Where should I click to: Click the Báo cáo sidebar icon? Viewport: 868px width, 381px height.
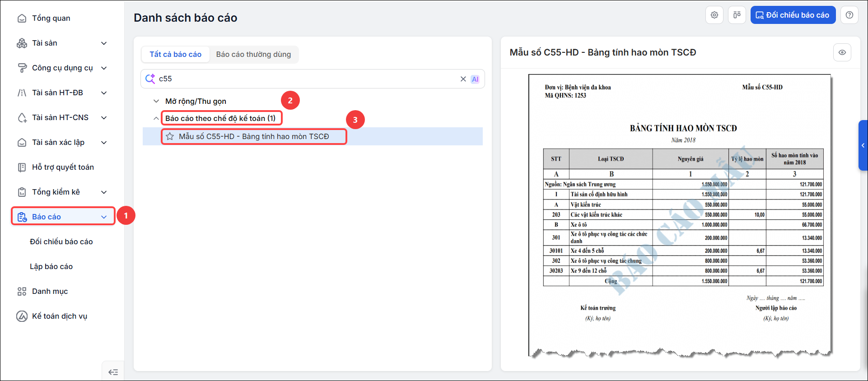[x=22, y=217]
